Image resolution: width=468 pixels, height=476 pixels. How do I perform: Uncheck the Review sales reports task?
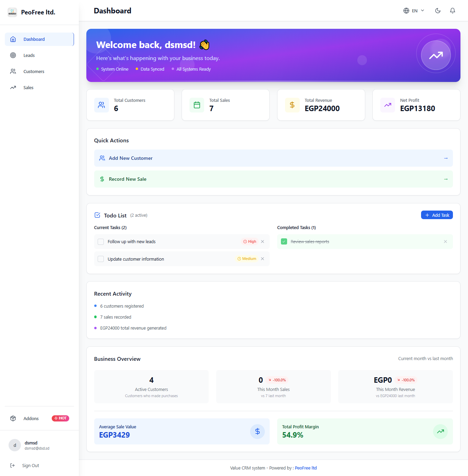tap(284, 242)
